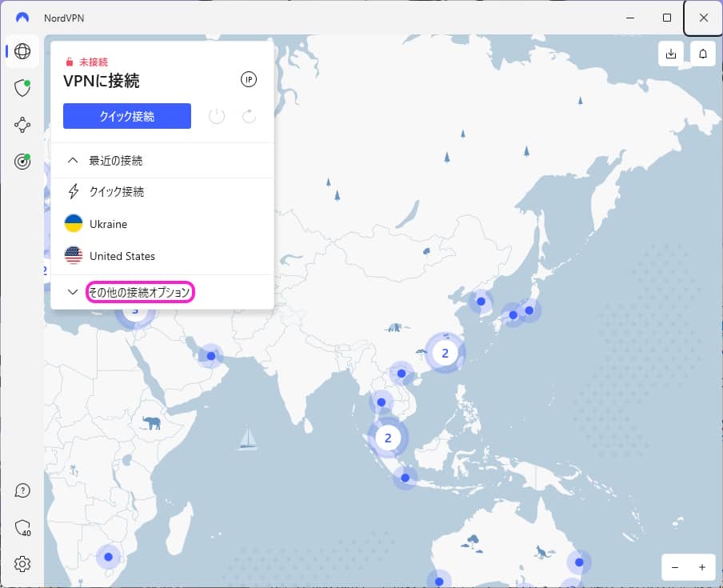Select the eastern Japan (Tokyo) server dot
Screen dimensions: 723x588
(x=529, y=310)
